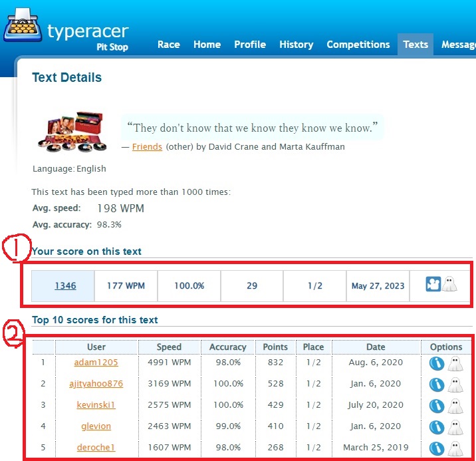Click the typeracer typewriter logo icon

(23, 25)
